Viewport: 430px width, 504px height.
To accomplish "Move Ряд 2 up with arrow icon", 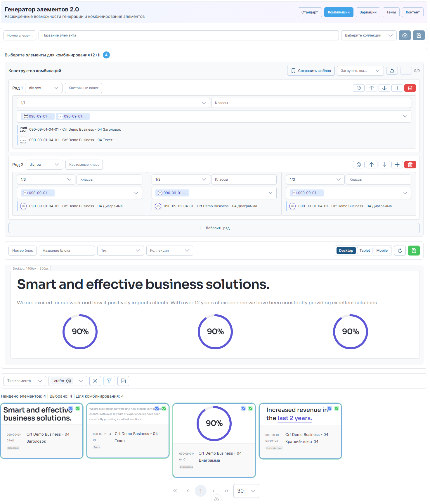I will coord(372,165).
